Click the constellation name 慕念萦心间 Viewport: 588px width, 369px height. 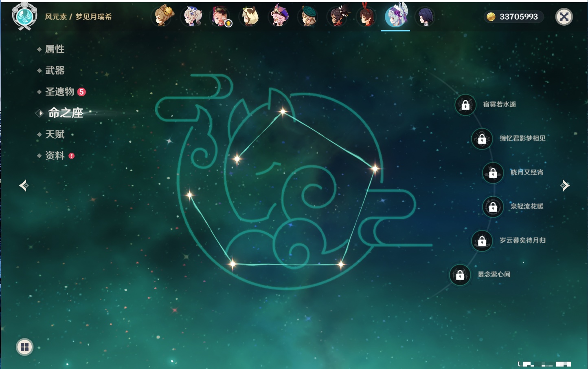pos(494,274)
